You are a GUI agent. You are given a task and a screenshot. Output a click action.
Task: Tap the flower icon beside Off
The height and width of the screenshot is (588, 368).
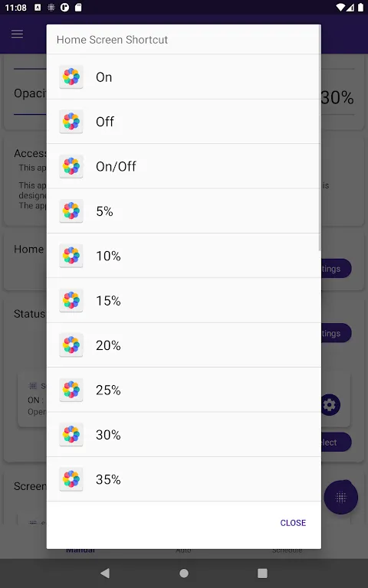pyautogui.click(x=71, y=122)
